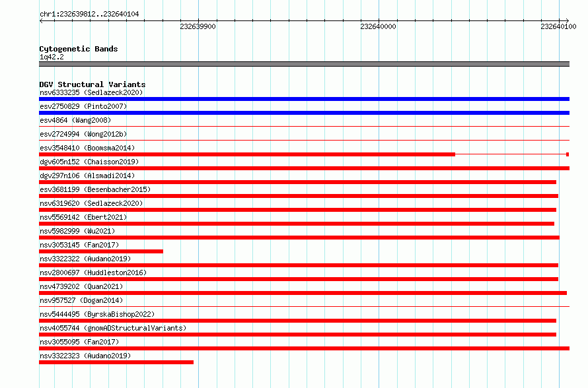Open variant nsv4055744 (gnomADStructuralVariants)
Screen dimensions: 588x388
pos(113,328)
